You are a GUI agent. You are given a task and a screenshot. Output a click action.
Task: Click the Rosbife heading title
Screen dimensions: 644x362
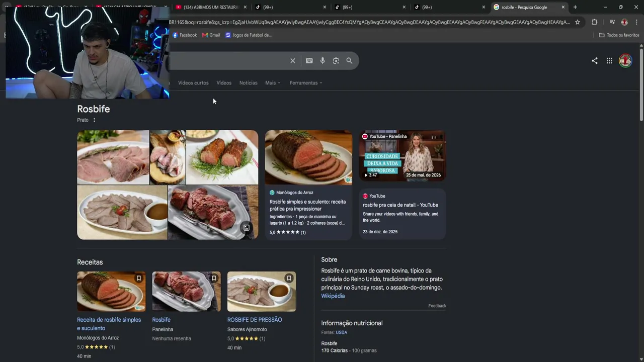point(94,109)
